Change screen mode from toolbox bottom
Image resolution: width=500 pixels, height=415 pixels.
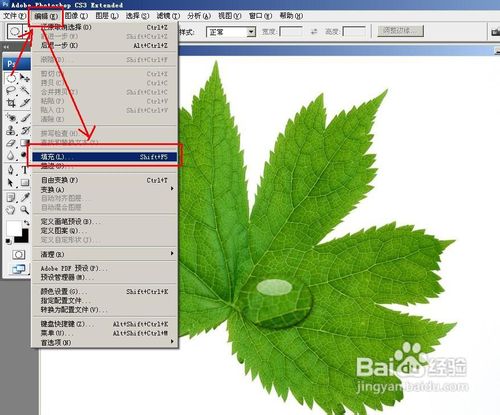pyautogui.click(x=18, y=269)
